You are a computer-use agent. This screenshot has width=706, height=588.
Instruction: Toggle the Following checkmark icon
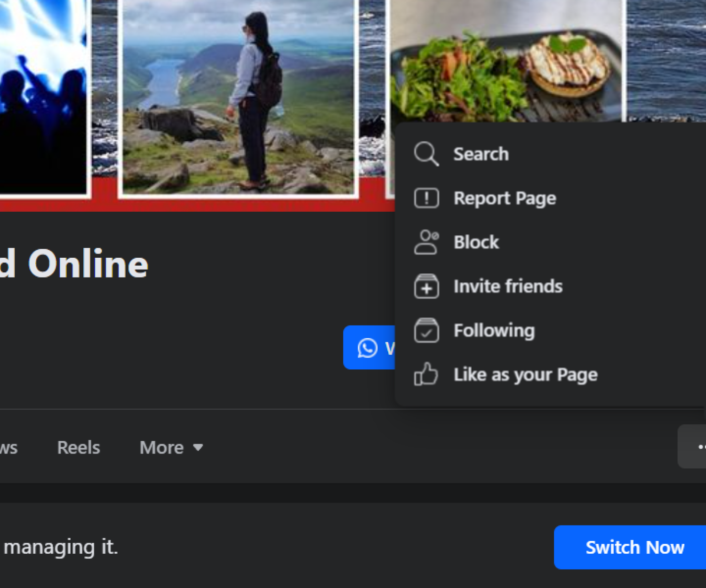[426, 331]
